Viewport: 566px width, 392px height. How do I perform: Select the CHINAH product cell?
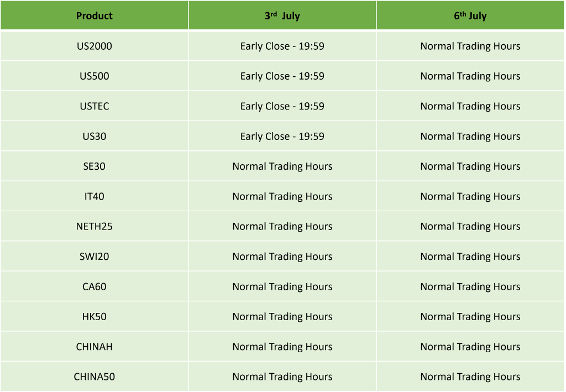point(94,347)
